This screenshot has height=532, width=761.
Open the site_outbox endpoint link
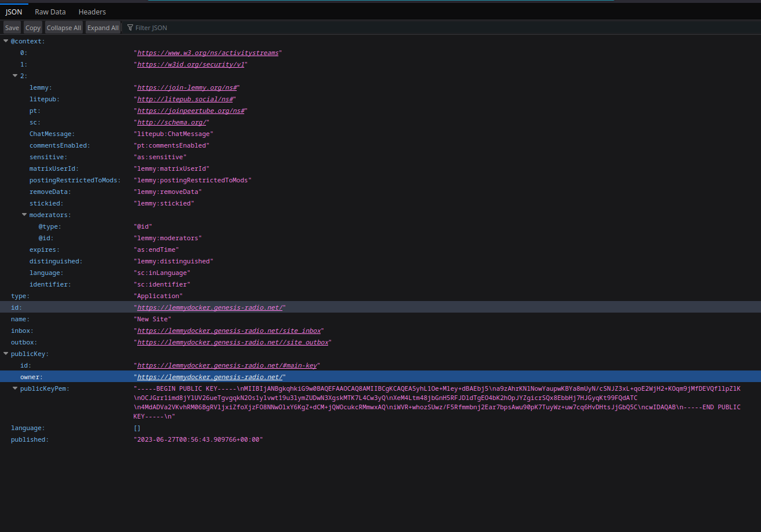(x=232, y=342)
